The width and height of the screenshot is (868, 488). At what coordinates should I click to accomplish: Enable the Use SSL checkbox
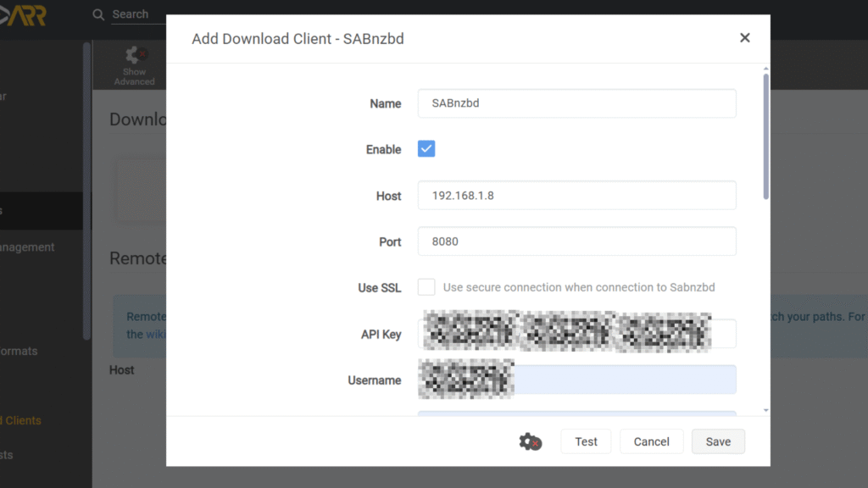pyautogui.click(x=426, y=287)
